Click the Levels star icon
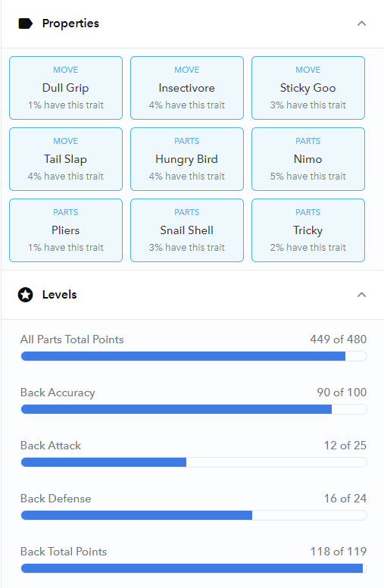This screenshot has height=588, width=384. tap(26, 295)
